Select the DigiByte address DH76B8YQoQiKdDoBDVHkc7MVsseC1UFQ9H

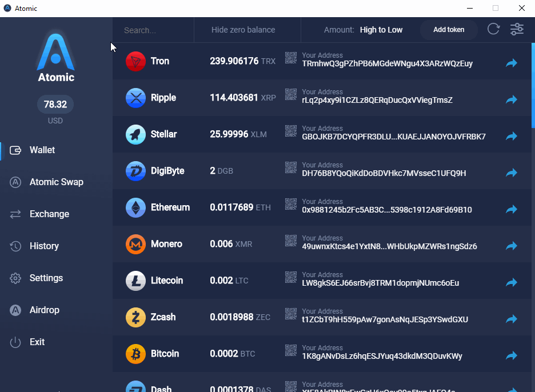coord(384,173)
